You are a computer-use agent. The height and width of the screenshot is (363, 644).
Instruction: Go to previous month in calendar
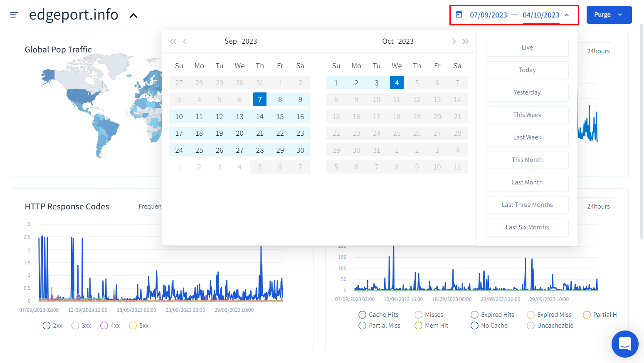[185, 41]
